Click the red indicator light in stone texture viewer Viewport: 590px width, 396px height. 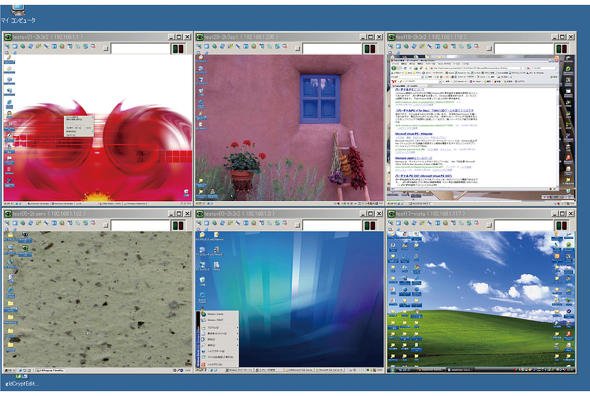[x=181, y=225]
